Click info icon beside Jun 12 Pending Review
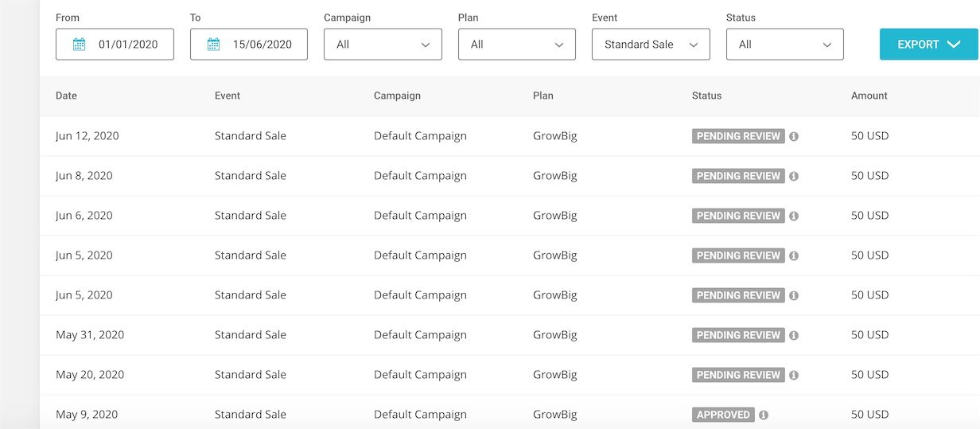Screen dimensions: 980x429 pyautogui.click(x=794, y=136)
